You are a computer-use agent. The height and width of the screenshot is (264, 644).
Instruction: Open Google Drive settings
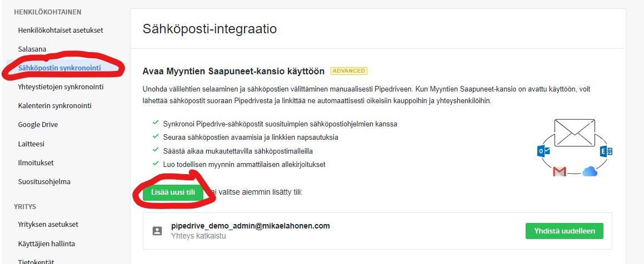(38, 125)
